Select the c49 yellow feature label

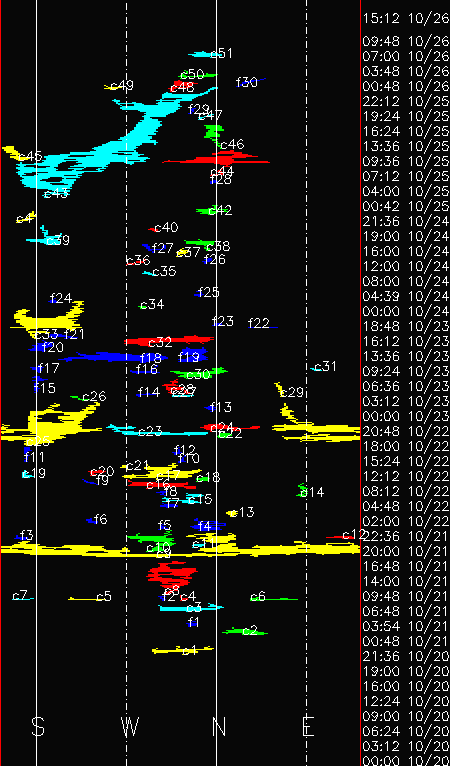click(122, 85)
